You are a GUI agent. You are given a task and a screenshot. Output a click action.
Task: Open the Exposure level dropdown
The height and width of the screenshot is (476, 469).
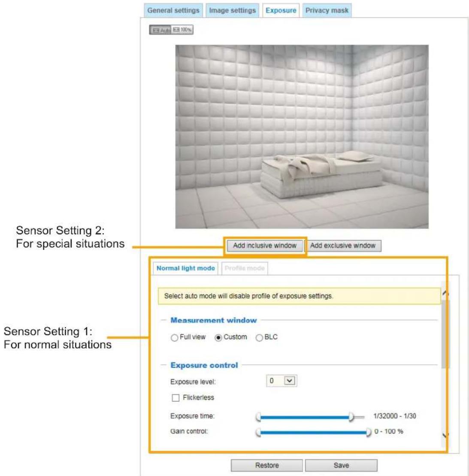coord(281,381)
